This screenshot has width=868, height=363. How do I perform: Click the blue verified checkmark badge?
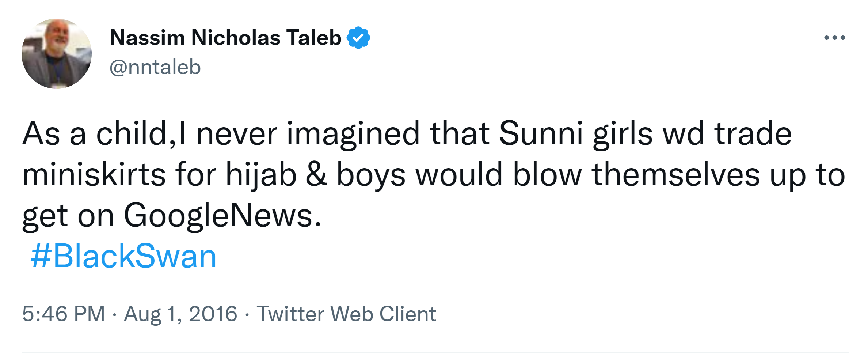click(x=358, y=38)
